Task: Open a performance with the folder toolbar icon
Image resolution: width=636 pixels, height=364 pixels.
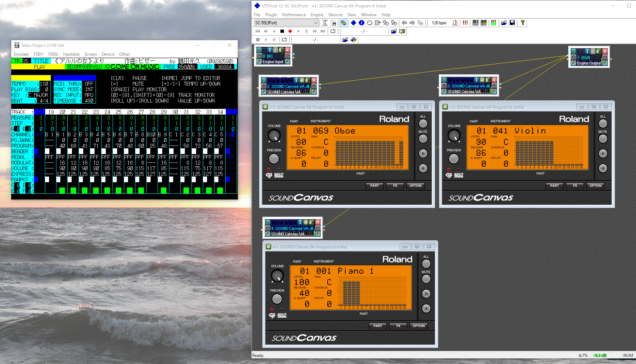Action: point(504,23)
